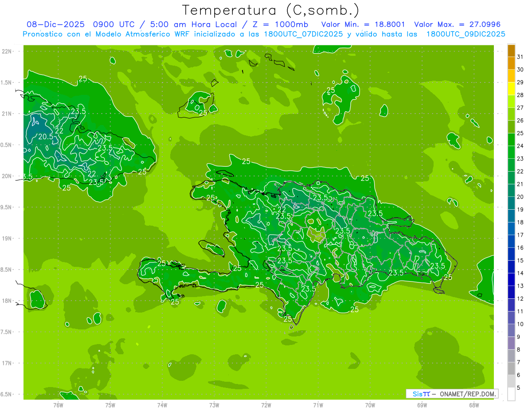Click the gray colorbar swatch between 6 and 7
Image resolution: width=532 pixels, height=411 pixels.
pyautogui.click(x=511, y=369)
